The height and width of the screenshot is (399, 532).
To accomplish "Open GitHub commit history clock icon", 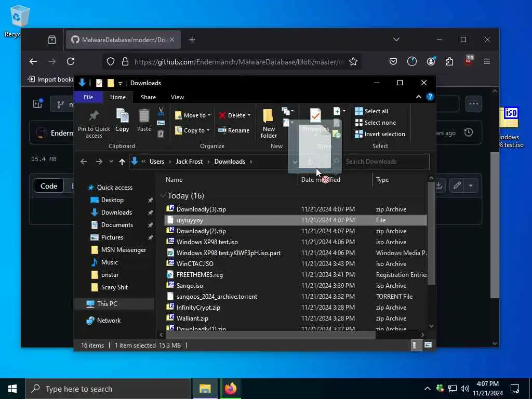I will pyautogui.click(x=468, y=132).
